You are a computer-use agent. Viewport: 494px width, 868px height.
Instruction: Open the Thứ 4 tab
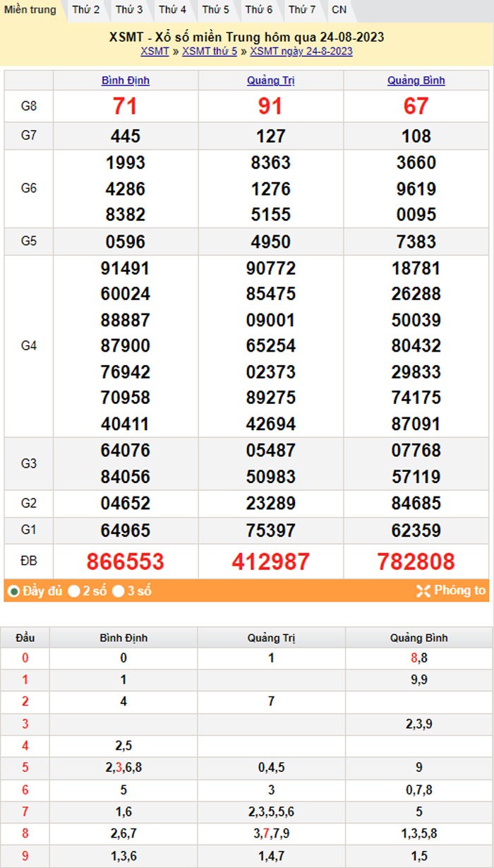[172, 10]
